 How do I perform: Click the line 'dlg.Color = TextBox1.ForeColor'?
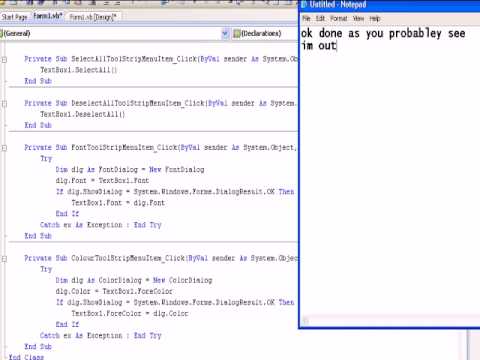[114, 291]
